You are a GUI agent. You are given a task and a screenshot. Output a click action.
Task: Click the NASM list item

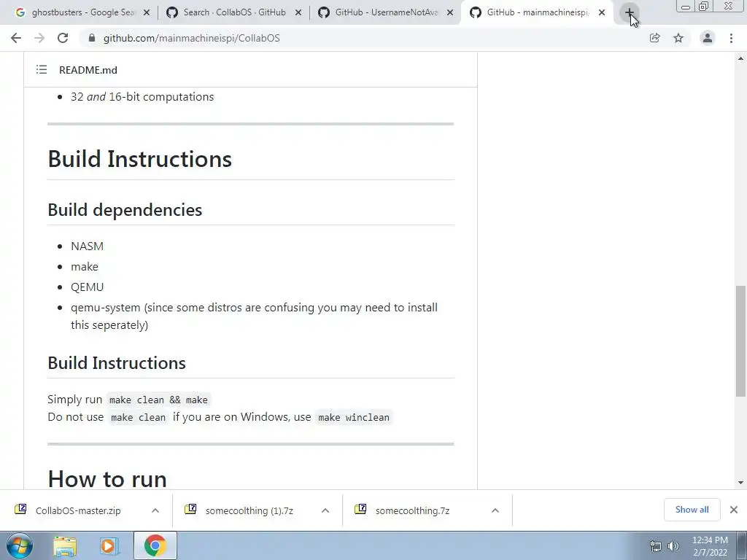point(88,246)
